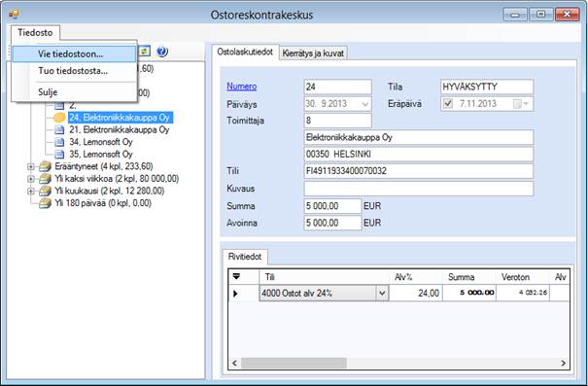
Task: Expand the Yli kuukausi tree node
Action: point(31,191)
